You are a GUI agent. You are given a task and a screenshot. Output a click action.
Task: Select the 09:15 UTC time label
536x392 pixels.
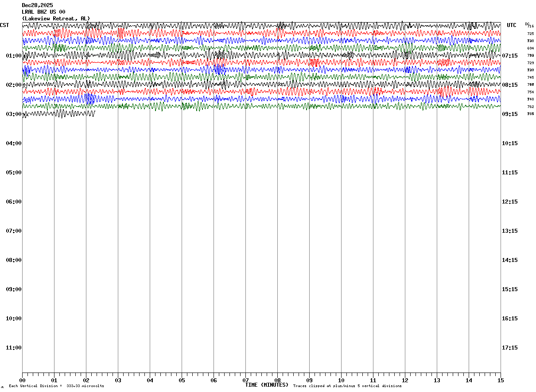click(510, 114)
